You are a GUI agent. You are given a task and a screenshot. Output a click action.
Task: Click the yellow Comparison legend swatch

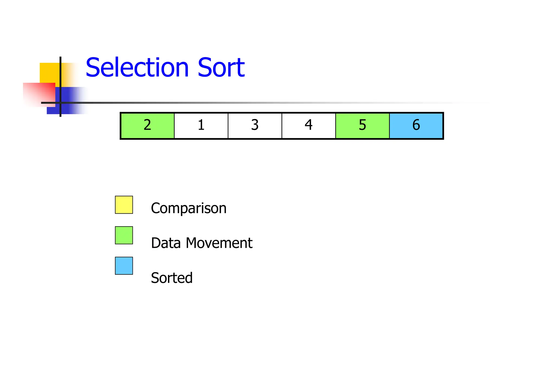124,205
